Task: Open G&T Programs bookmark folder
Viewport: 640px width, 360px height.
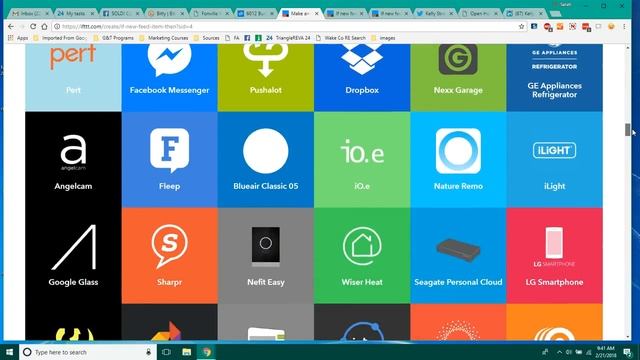Action: pos(114,38)
